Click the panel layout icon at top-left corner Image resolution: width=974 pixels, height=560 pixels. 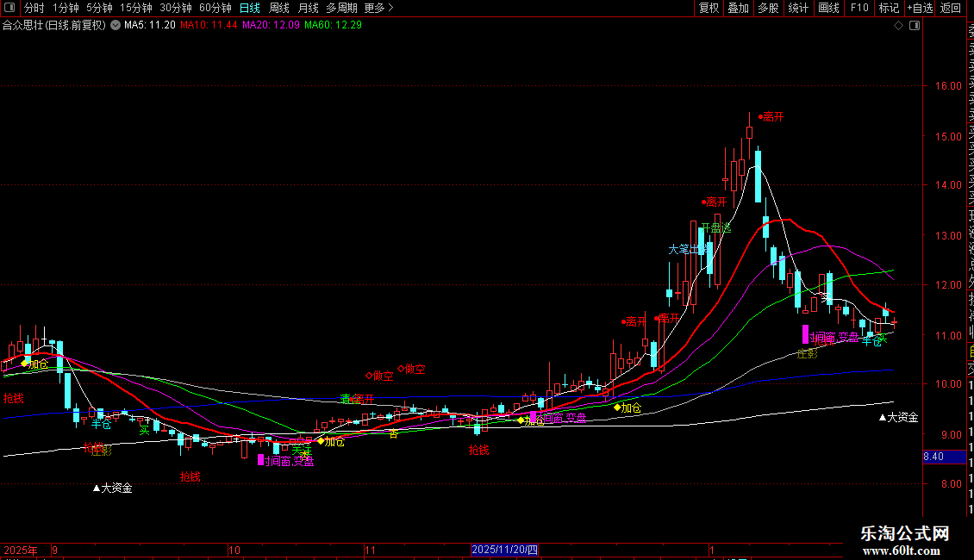click(x=9, y=8)
